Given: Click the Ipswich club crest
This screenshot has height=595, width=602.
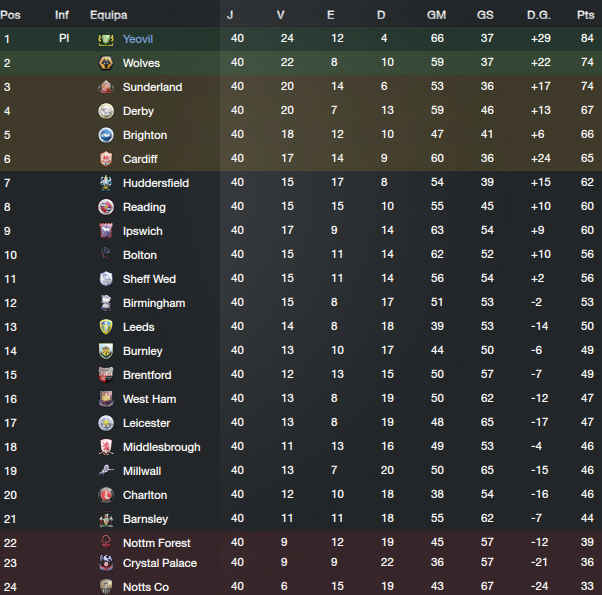Looking at the screenshot, I should click(x=106, y=231).
